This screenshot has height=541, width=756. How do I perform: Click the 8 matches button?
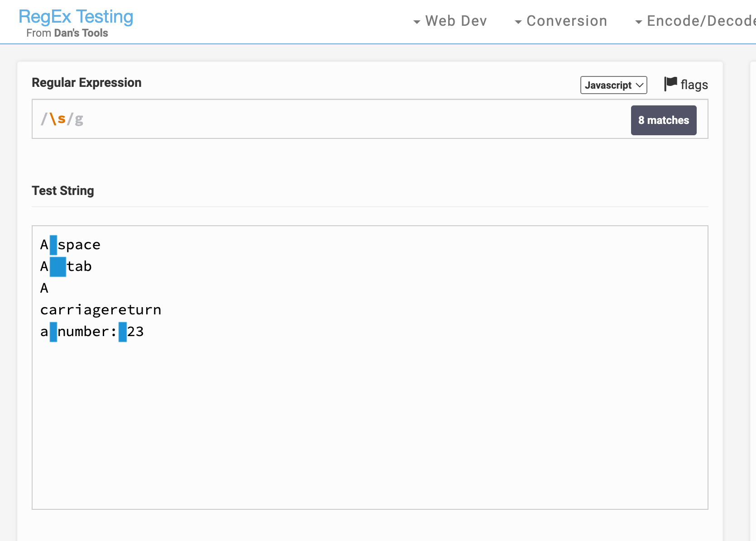pyautogui.click(x=664, y=120)
